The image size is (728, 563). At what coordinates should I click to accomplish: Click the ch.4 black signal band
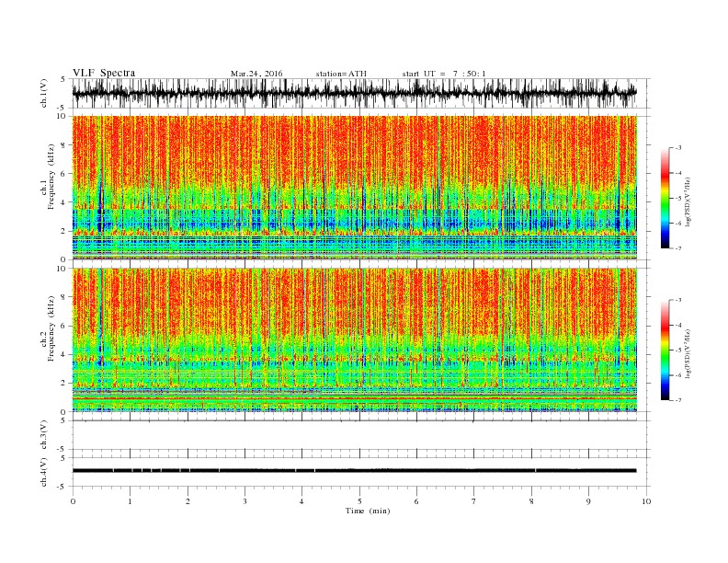coord(354,471)
